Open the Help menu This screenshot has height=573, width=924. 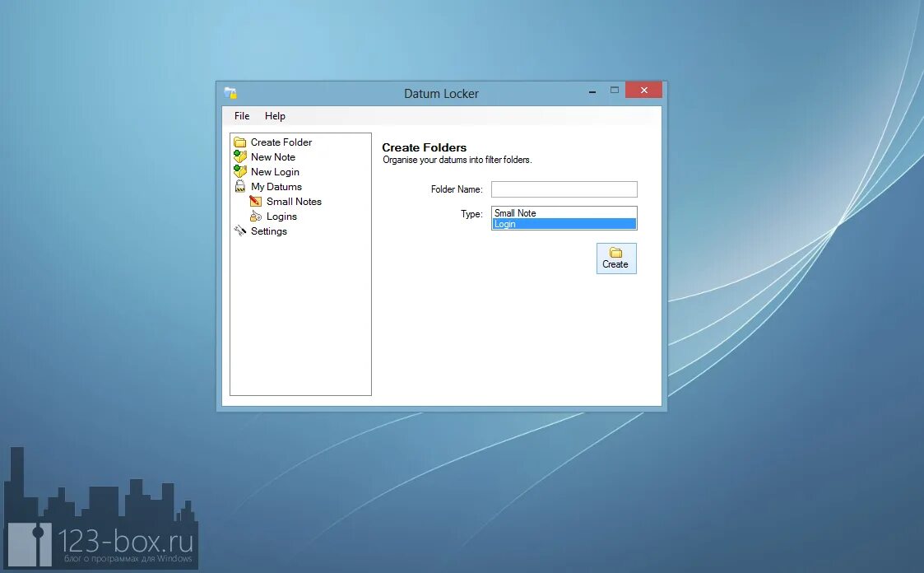coord(275,116)
